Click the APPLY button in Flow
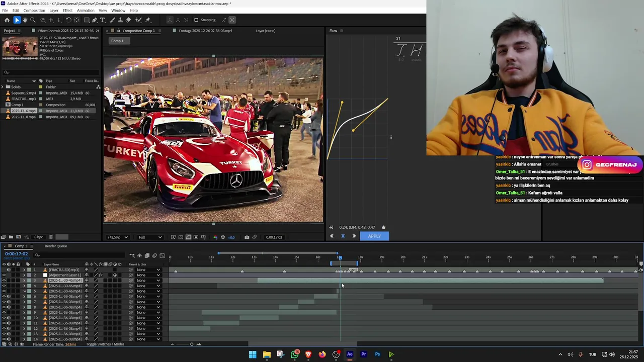Image resolution: width=644 pixels, height=362 pixels. tap(374, 236)
